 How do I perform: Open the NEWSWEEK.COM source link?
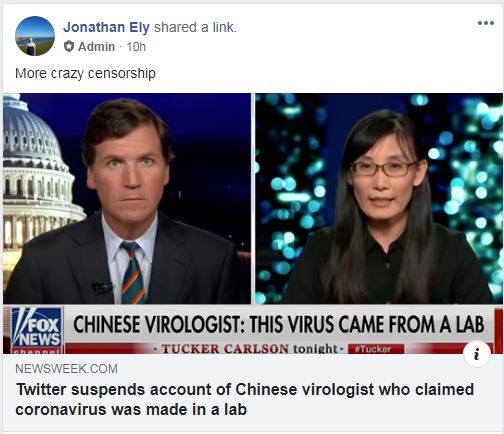tap(66, 369)
